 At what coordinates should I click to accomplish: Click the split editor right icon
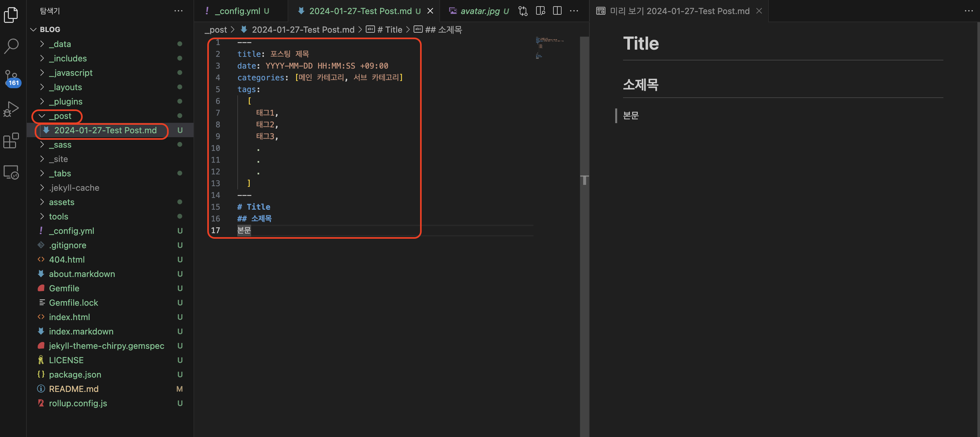[557, 11]
